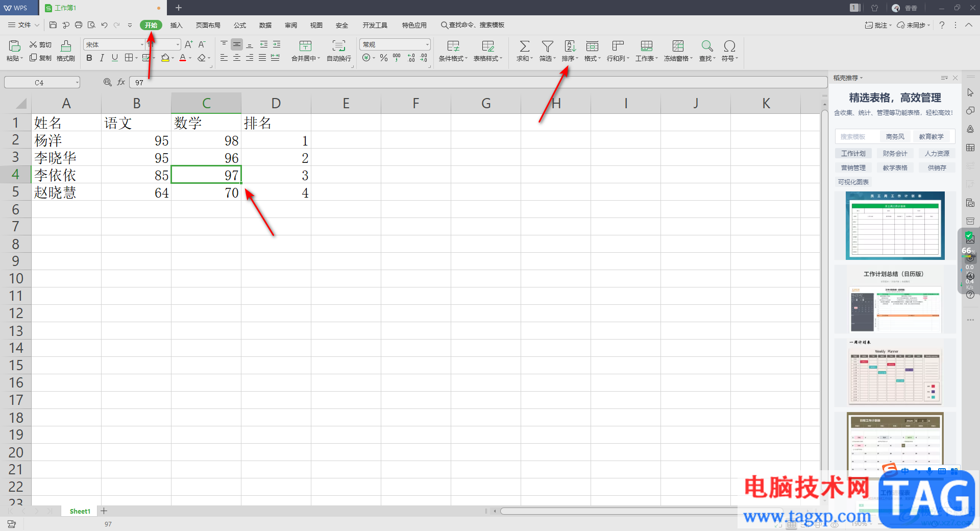
Task: Click the 教育教学 template tag
Action: point(931,136)
